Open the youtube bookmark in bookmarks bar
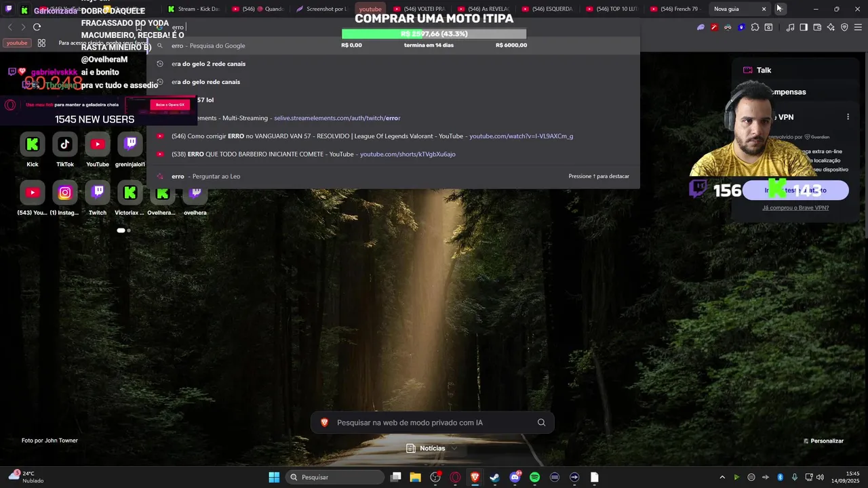 [x=17, y=43]
